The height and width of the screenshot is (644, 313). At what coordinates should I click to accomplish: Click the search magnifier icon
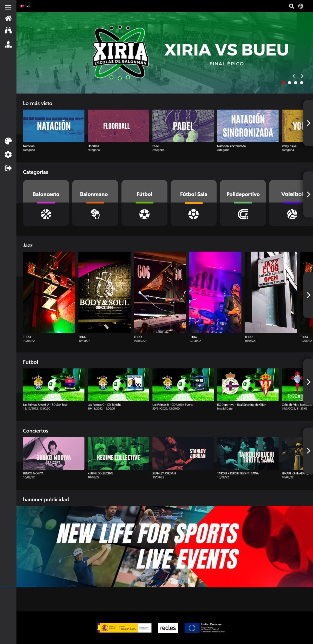(291, 6)
